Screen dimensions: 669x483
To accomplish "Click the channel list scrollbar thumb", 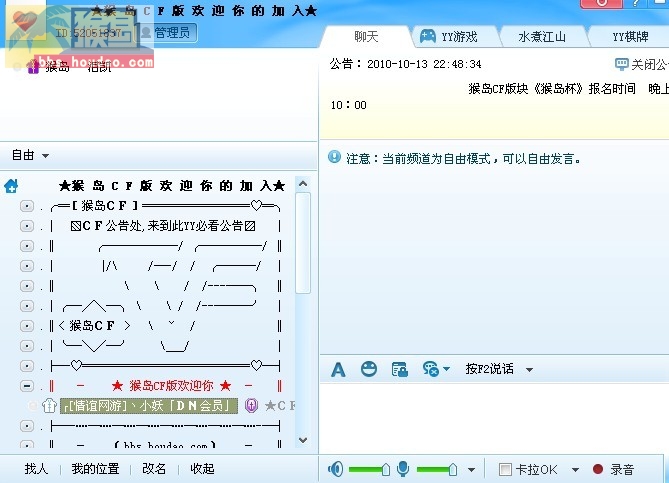I will coord(303,242).
